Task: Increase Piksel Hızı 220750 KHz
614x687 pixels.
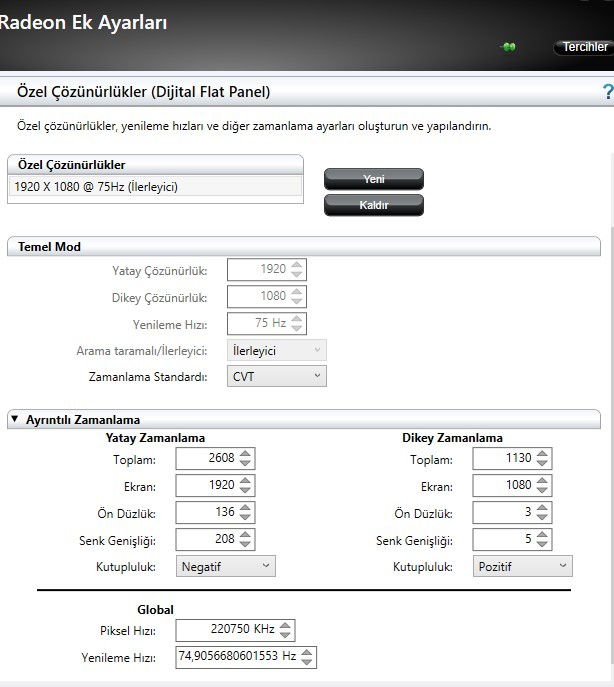Action: point(285,626)
